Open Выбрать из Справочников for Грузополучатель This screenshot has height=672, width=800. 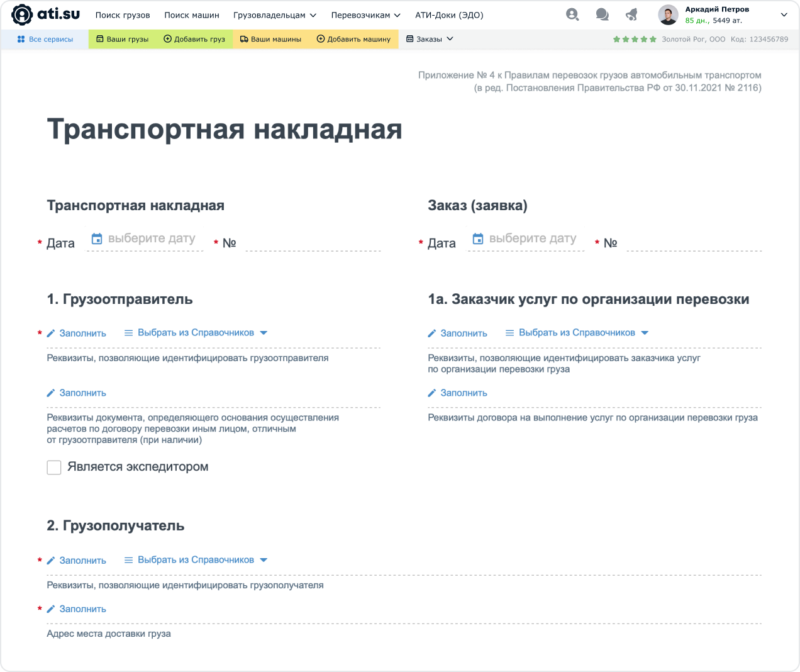pyautogui.click(x=196, y=560)
